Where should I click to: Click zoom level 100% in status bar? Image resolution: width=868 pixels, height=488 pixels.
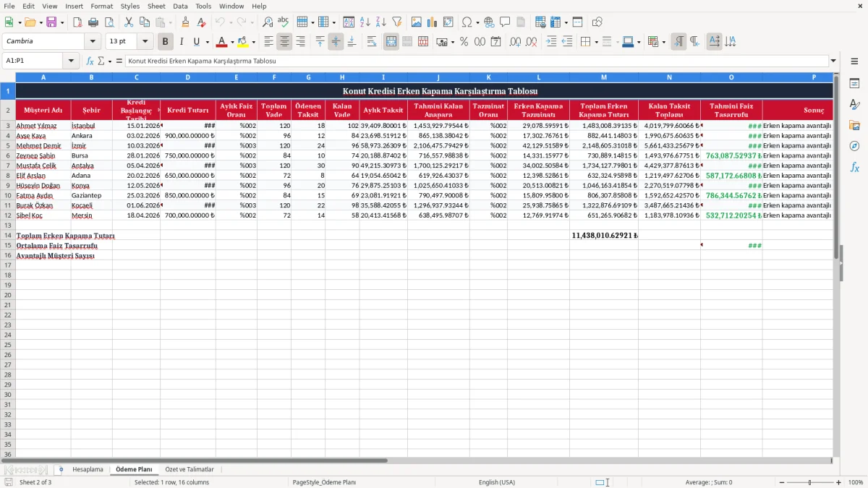tap(856, 482)
